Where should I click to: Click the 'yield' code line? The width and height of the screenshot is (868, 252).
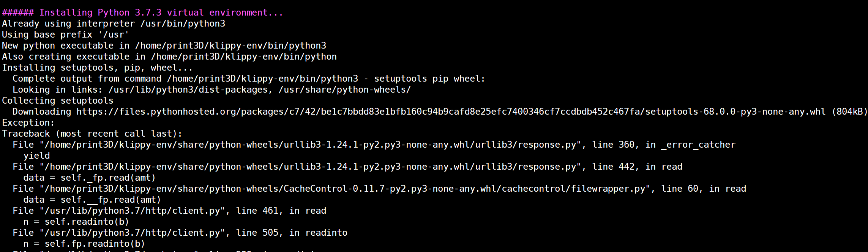36,156
